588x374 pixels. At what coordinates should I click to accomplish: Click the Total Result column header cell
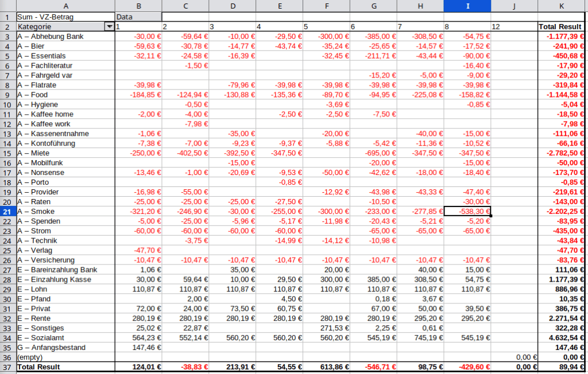pos(561,27)
